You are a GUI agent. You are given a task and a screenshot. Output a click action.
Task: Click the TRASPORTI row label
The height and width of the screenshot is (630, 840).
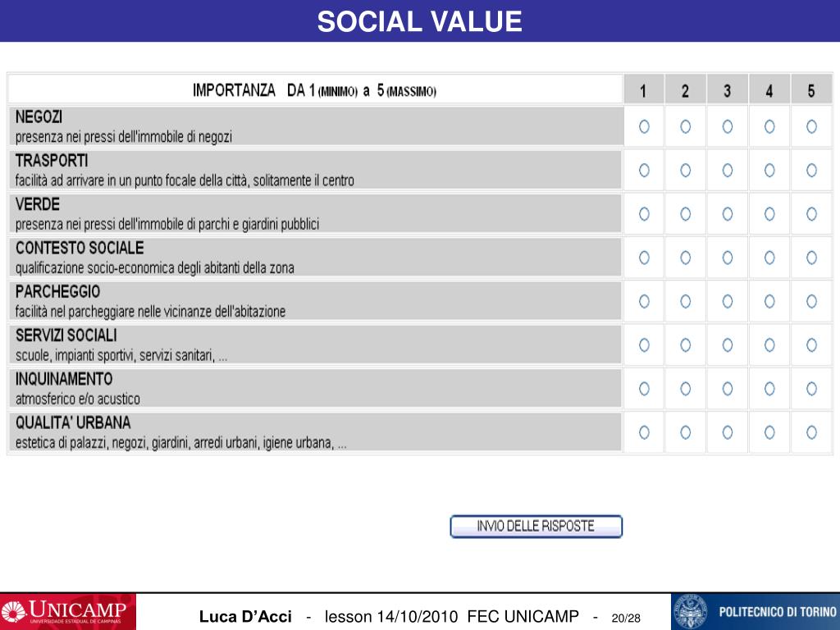[52, 161]
